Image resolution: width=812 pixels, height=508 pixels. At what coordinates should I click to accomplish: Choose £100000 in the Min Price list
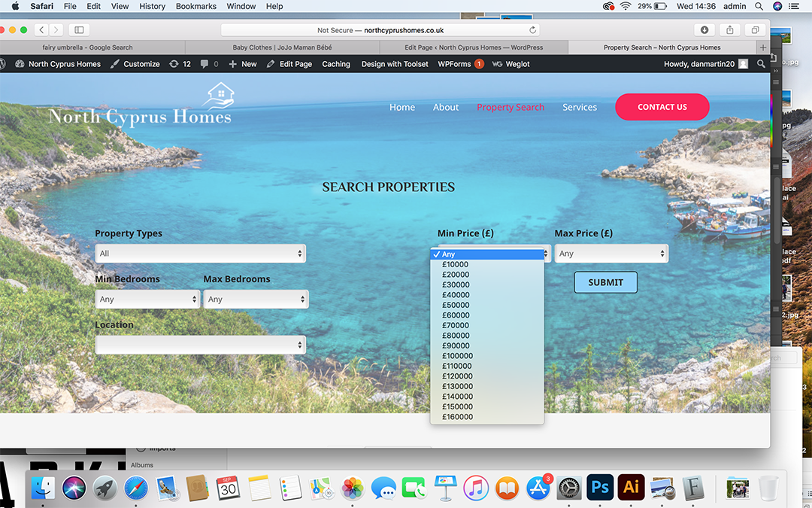(x=487, y=355)
